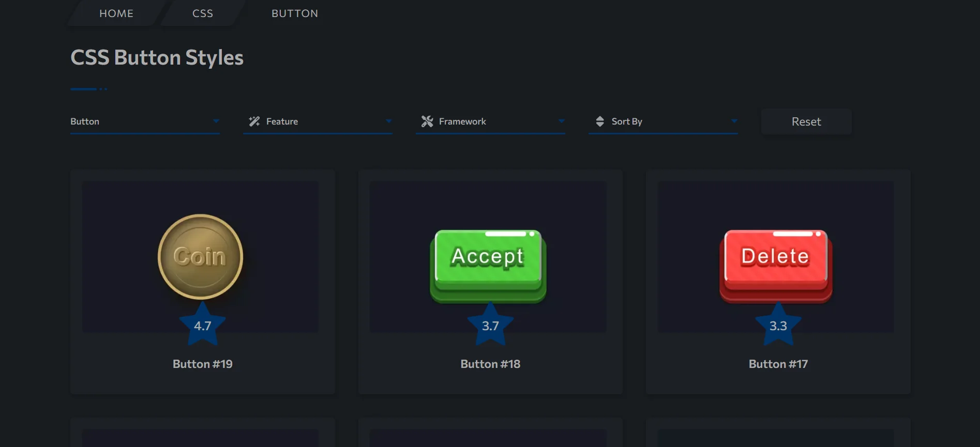980x447 pixels.
Task: Expand the Feature filter dropdown
Action: pyautogui.click(x=318, y=121)
